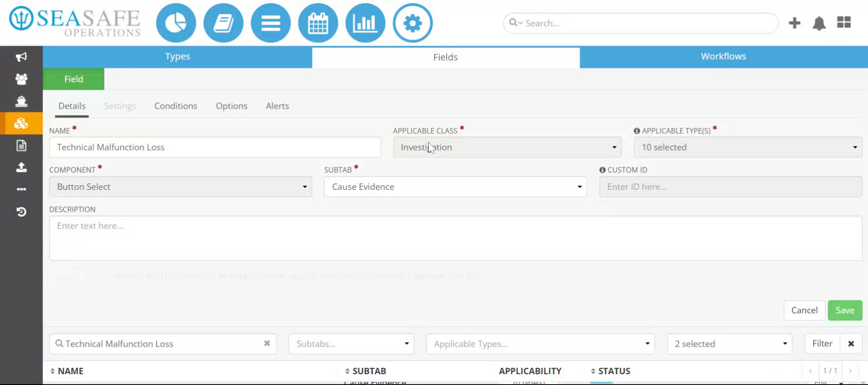This screenshot has width=868, height=385.
Task: Click the users group sidebar icon
Action: [21, 79]
